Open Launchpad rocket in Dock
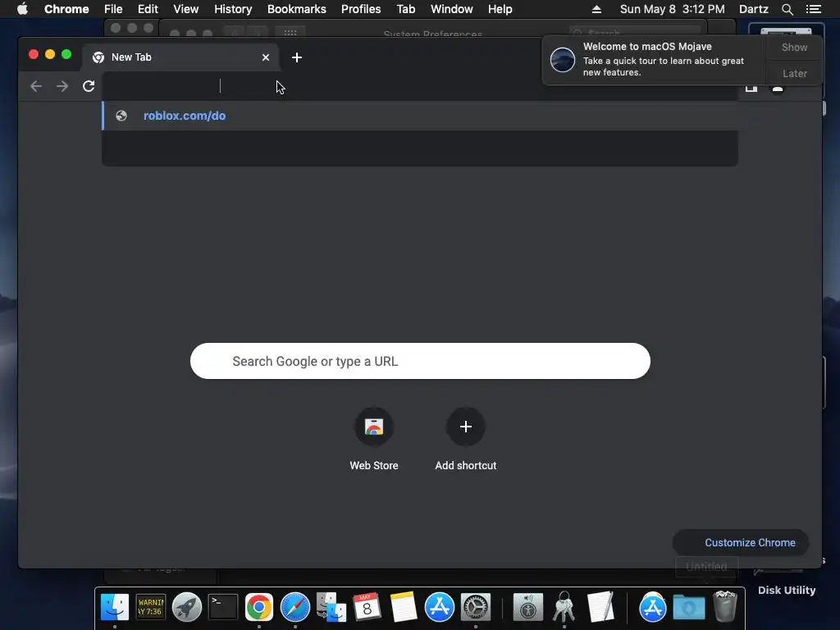Screen dimensions: 840x630 pos(187,607)
